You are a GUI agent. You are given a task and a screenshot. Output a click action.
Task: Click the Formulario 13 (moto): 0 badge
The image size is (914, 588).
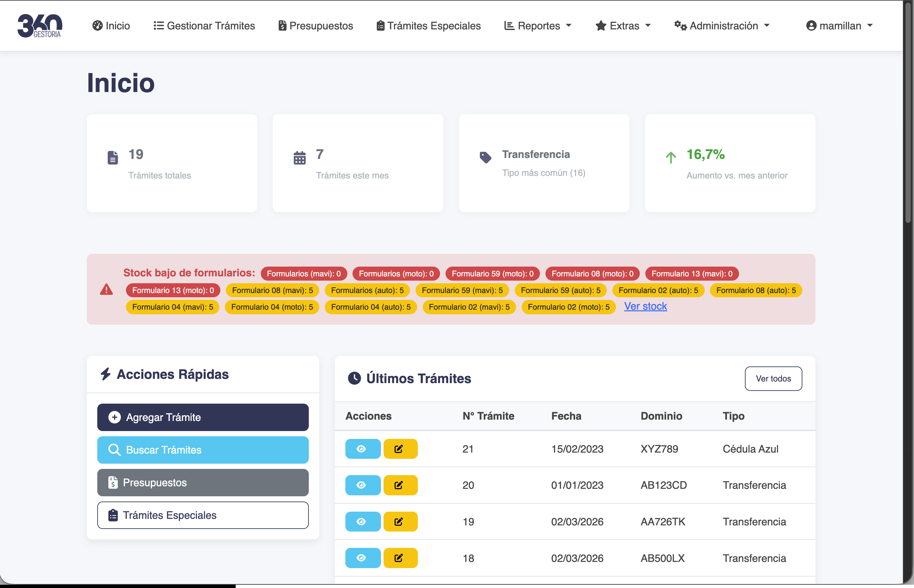(x=173, y=290)
